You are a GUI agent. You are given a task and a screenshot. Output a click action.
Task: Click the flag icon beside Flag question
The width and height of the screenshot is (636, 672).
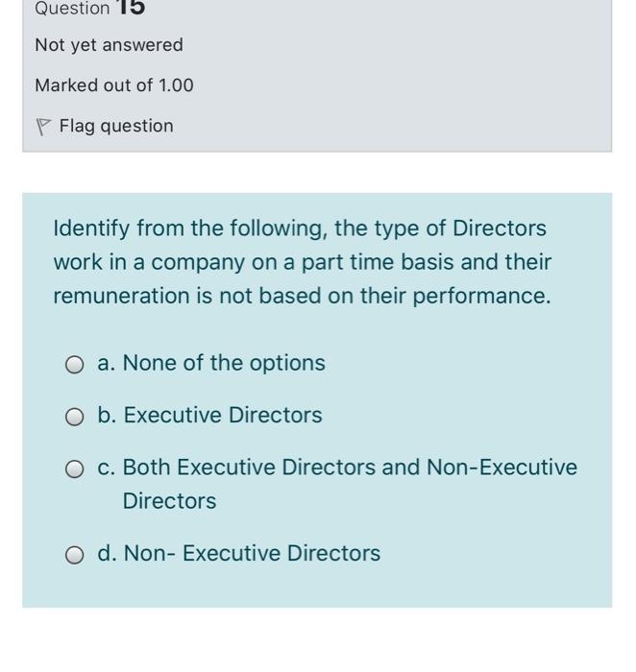pyautogui.click(x=42, y=127)
